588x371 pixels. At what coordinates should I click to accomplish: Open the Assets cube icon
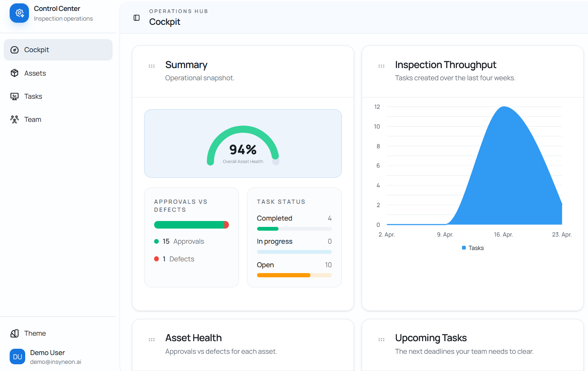pos(14,73)
